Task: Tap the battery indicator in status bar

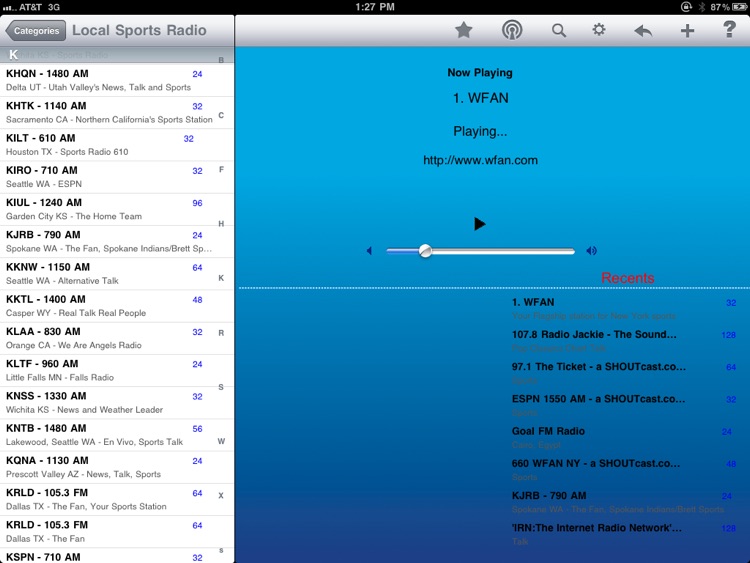Action: click(x=739, y=7)
